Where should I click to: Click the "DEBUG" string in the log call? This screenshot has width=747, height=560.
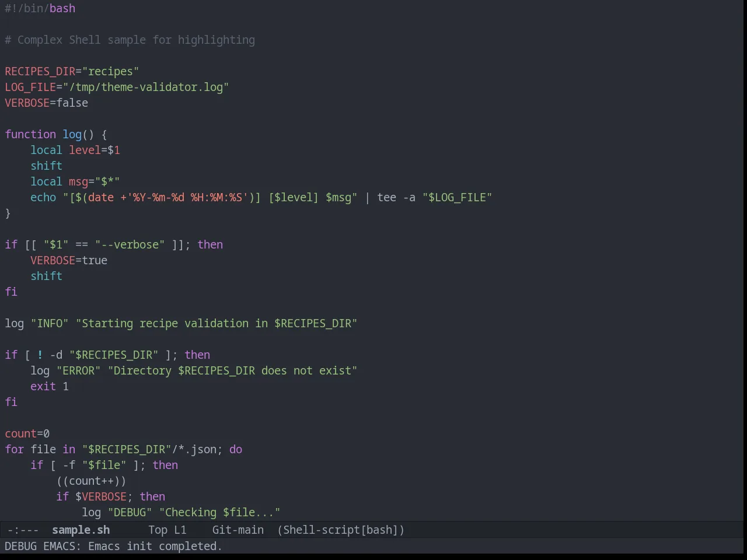click(130, 512)
